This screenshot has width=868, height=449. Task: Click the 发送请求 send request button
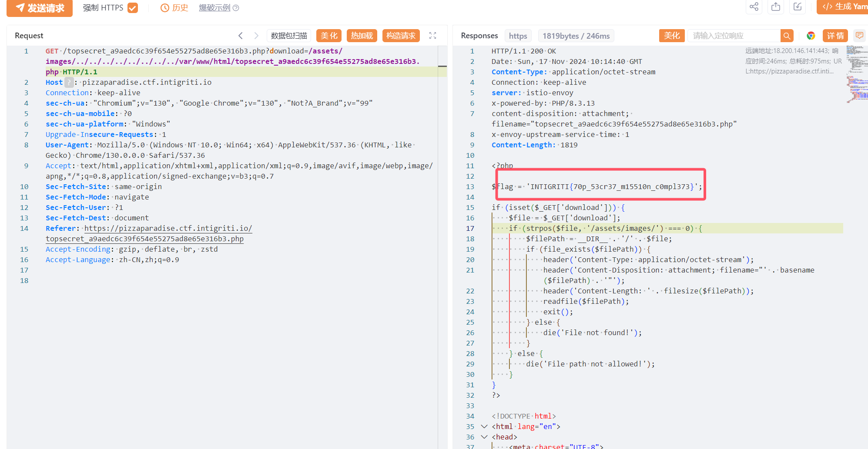(40, 8)
